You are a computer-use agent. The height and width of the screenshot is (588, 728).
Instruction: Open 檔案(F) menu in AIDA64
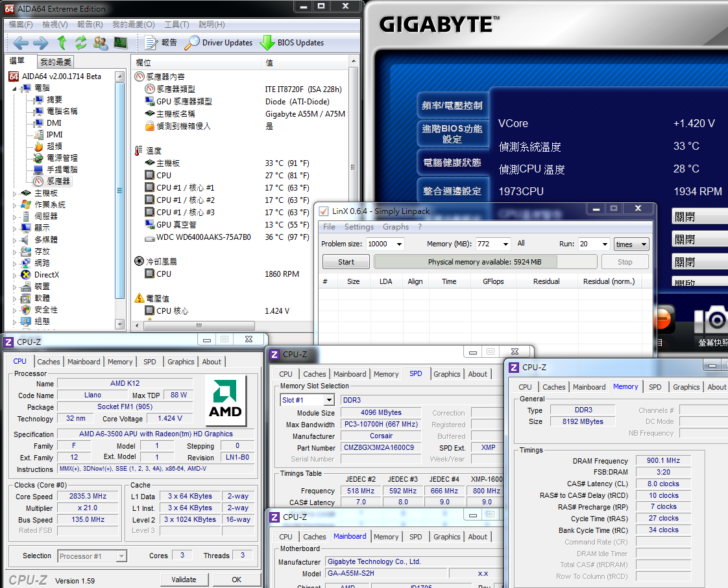[21, 24]
